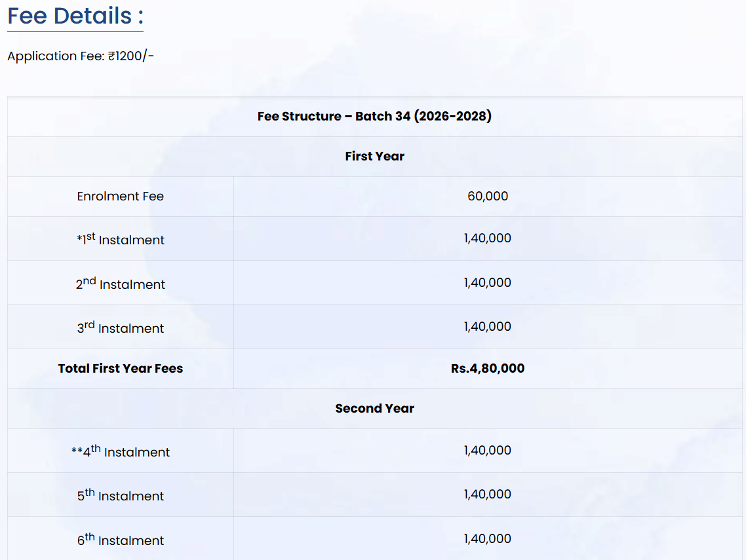This screenshot has width=746, height=560.
Task: Select the Enrolment Fee label cell
Action: coord(120,196)
